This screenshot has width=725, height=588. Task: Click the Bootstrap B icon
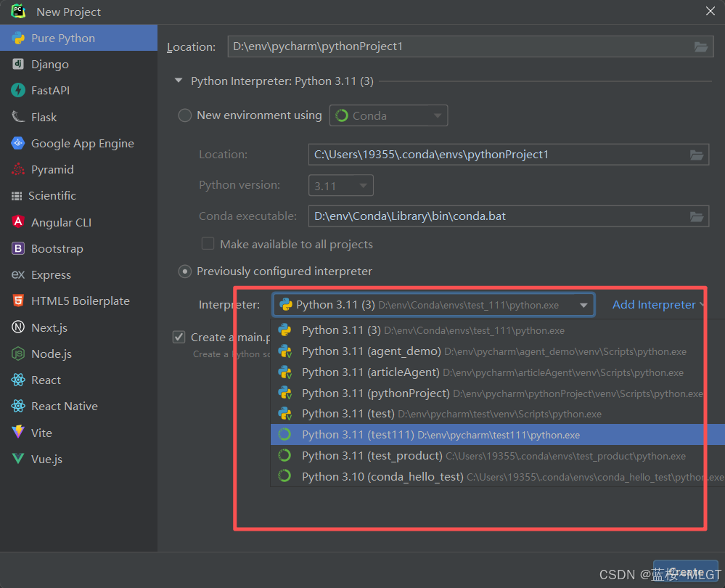point(17,248)
